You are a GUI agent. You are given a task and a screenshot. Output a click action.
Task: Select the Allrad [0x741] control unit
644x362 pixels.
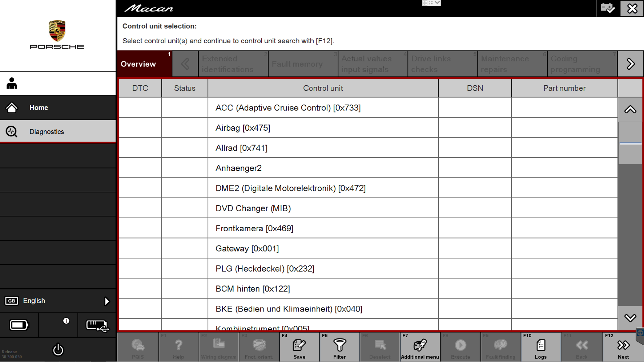click(x=368, y=148)
